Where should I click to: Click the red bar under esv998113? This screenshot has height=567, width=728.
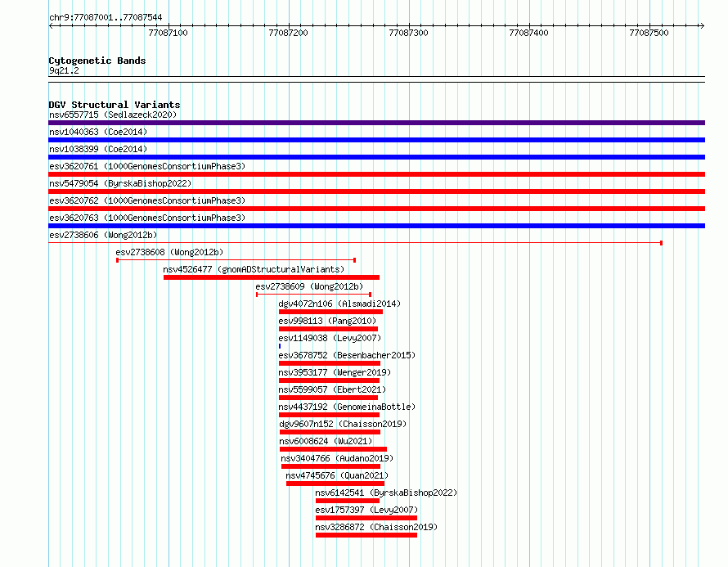tap(328, 329)
